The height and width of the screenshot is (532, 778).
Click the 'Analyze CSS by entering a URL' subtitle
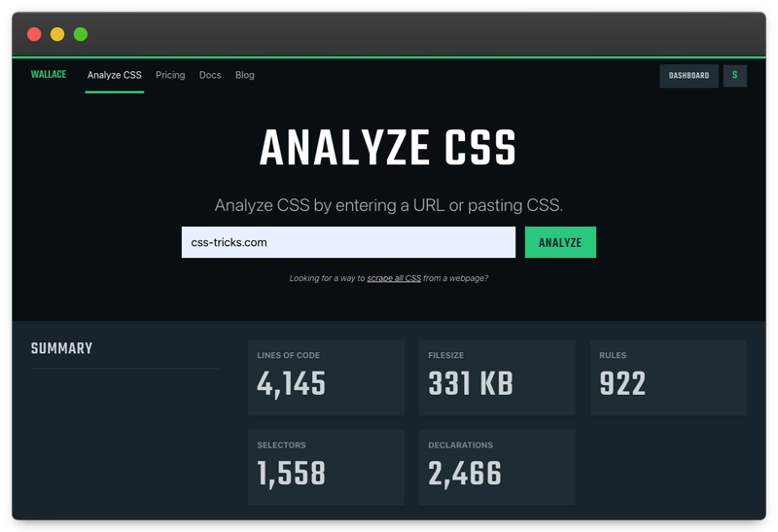388,205
